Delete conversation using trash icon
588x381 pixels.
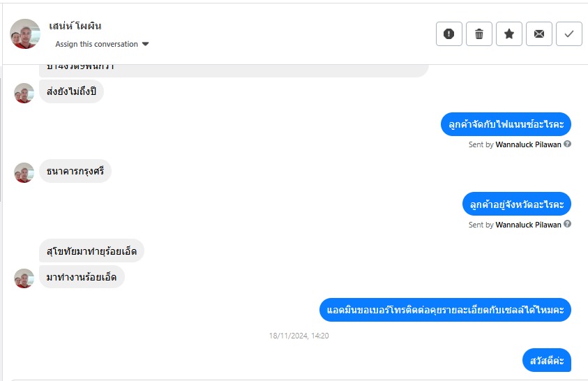tap(479, 33)
